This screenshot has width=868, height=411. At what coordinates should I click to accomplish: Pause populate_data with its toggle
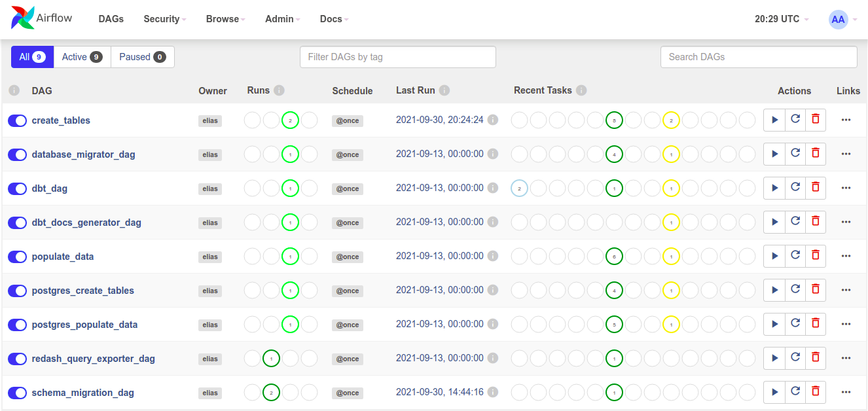pos(17,257)
